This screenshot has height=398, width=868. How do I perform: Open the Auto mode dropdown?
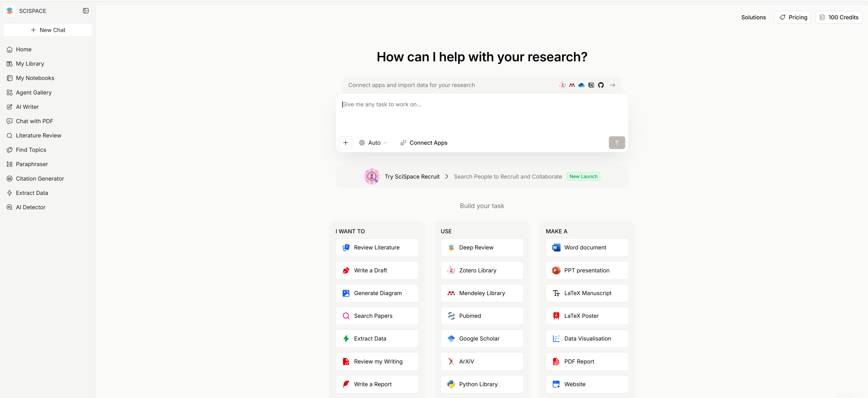tap(373, 143)
